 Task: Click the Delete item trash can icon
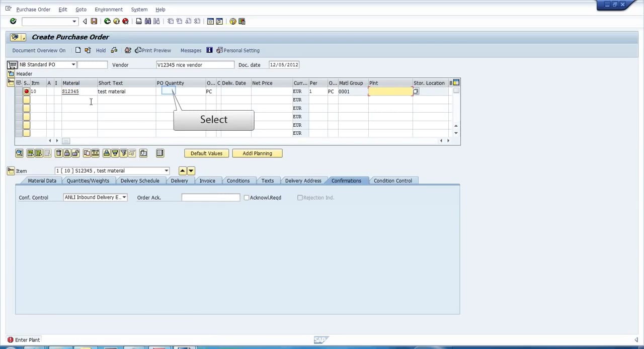(x=58, y=153)
